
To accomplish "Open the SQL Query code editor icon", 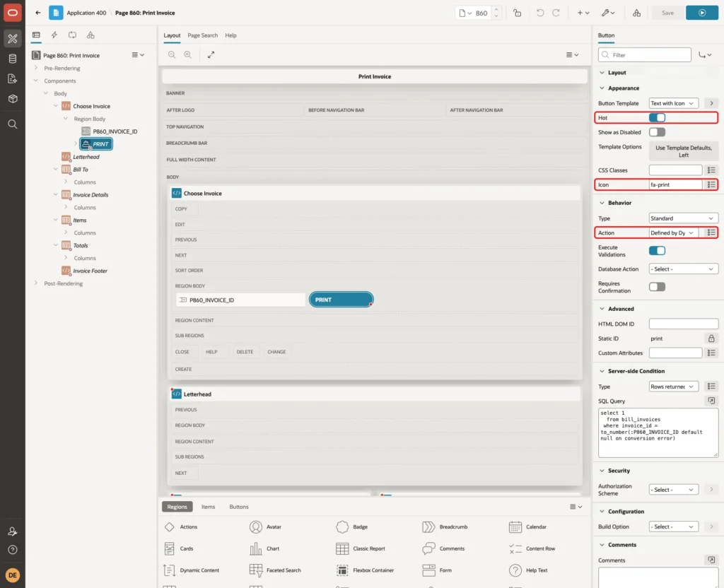I will [x=711, y=401].
